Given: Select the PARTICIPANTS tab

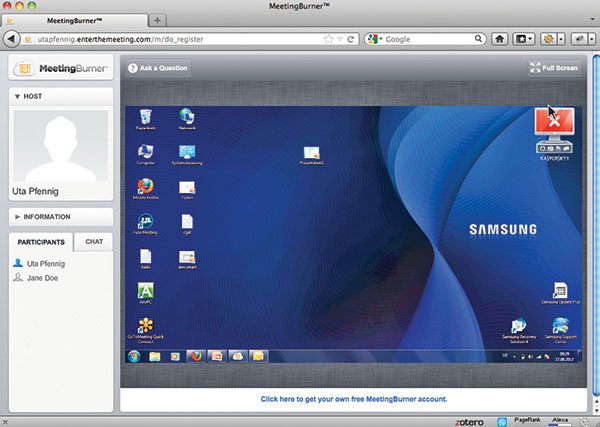Looking at the screenshot, I should 41,242.
